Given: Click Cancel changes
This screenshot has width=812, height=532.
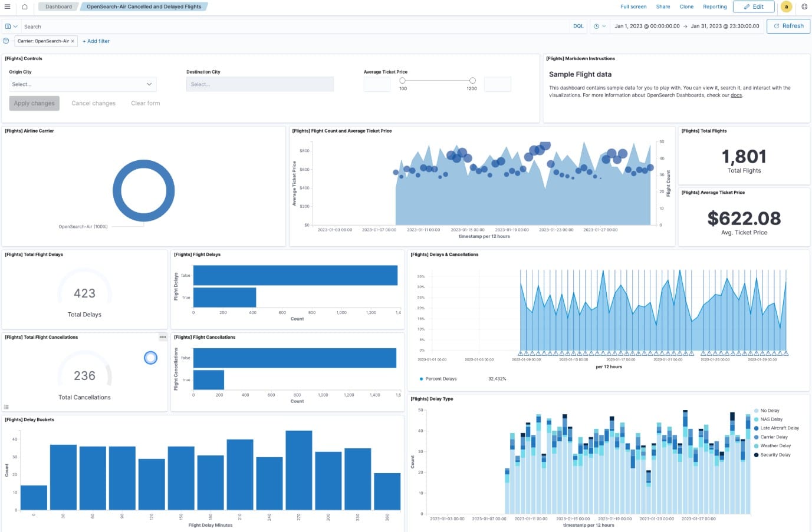Looking at the screenshot, I should pos(93,103).
